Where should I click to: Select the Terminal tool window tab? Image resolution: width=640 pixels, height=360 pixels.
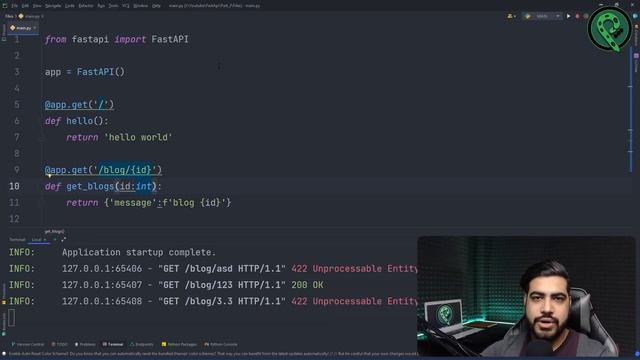click(113, 344)
